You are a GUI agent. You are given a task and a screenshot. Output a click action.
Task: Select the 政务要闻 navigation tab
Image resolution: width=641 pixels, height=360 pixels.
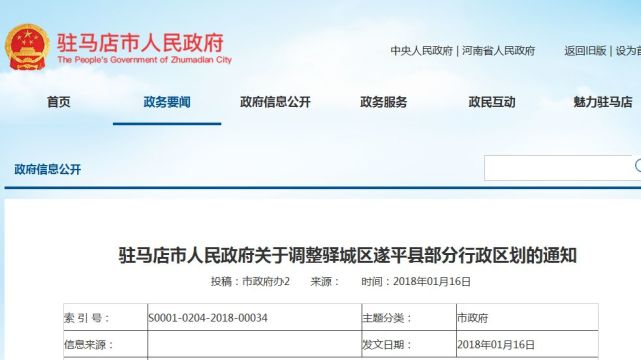pyautogui.click(x=167, y=102)
